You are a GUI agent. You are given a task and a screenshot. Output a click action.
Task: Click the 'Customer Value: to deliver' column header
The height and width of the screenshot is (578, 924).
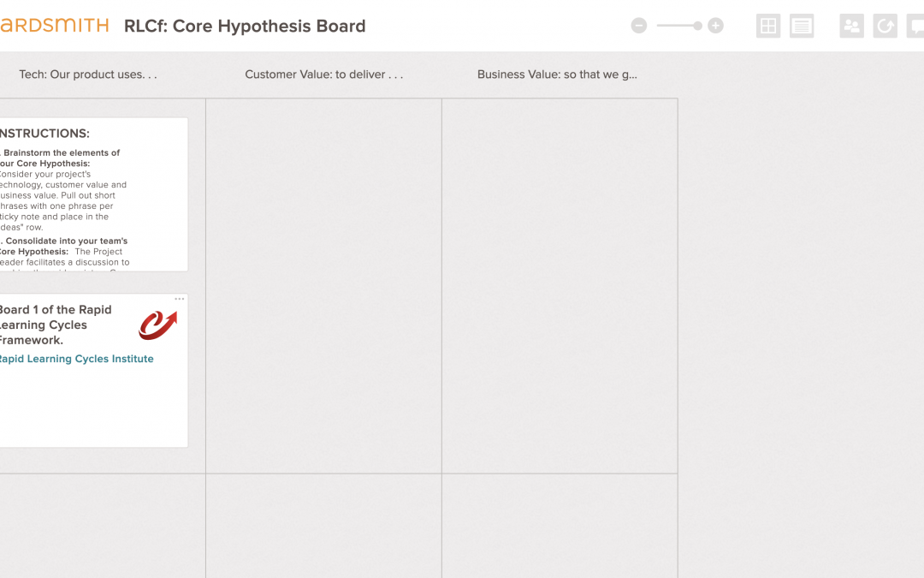pyautogui.click(x=324, y=74)
